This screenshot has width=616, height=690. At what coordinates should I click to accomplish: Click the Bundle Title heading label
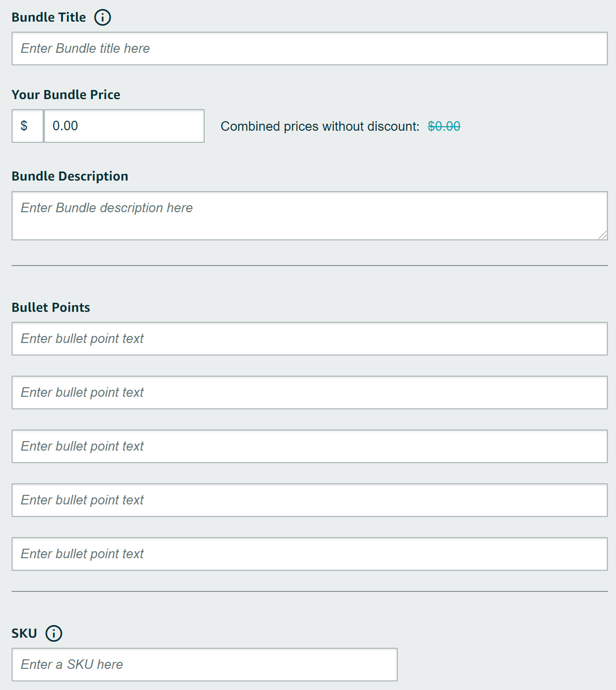tap(49, 17)
